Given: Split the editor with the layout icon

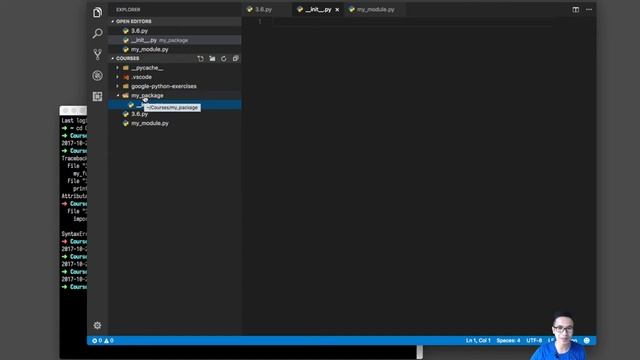Looking at the screenshot, I should (x=576, y=9).
